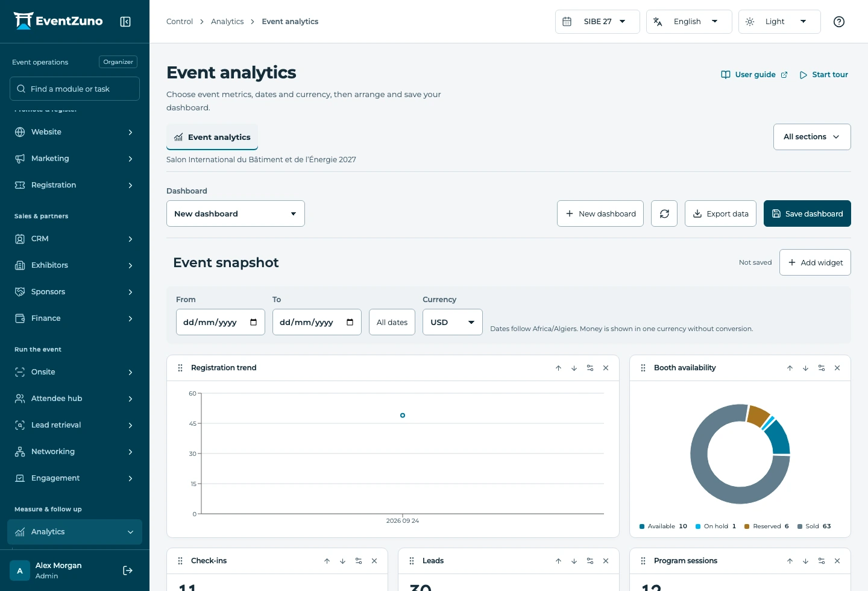Open Finance in the sidebar

(x=75, y=318)
